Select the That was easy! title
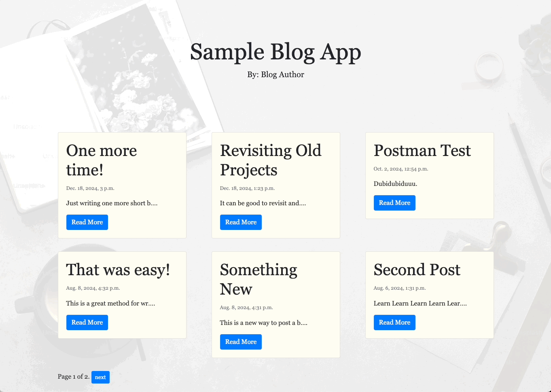This screenshot has height=392, width=551. click(118, 270)
